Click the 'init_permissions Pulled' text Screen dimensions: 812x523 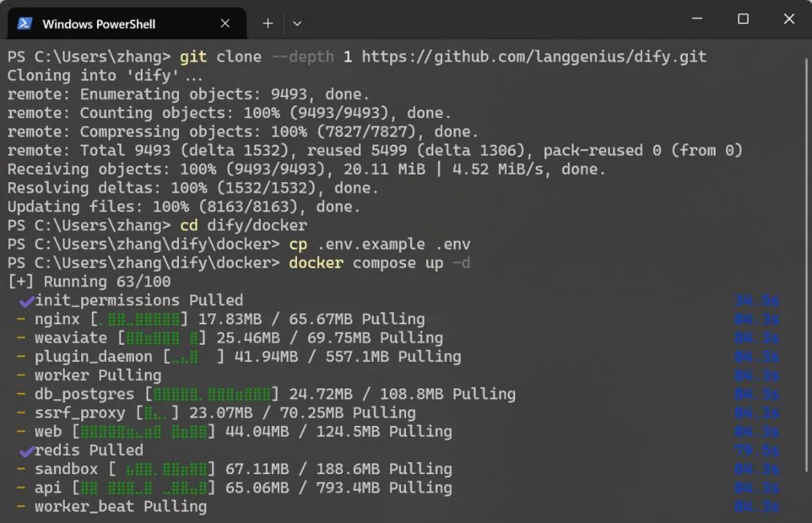coord(139,301)
